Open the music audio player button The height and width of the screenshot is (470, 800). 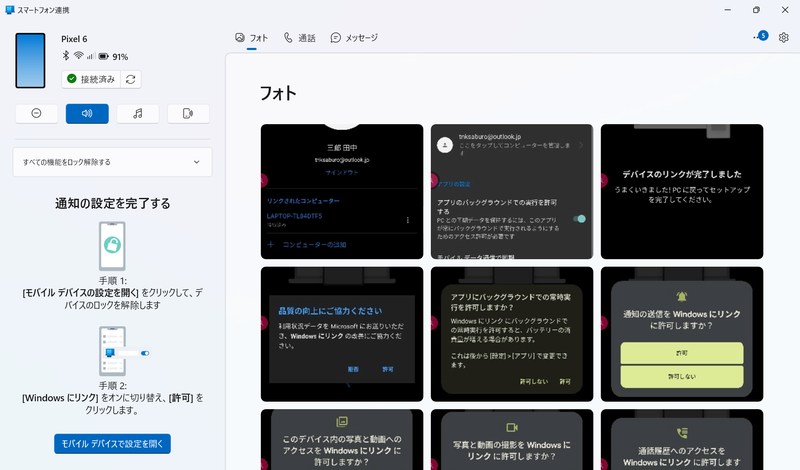pyautogui.click(x=138, y=113)
